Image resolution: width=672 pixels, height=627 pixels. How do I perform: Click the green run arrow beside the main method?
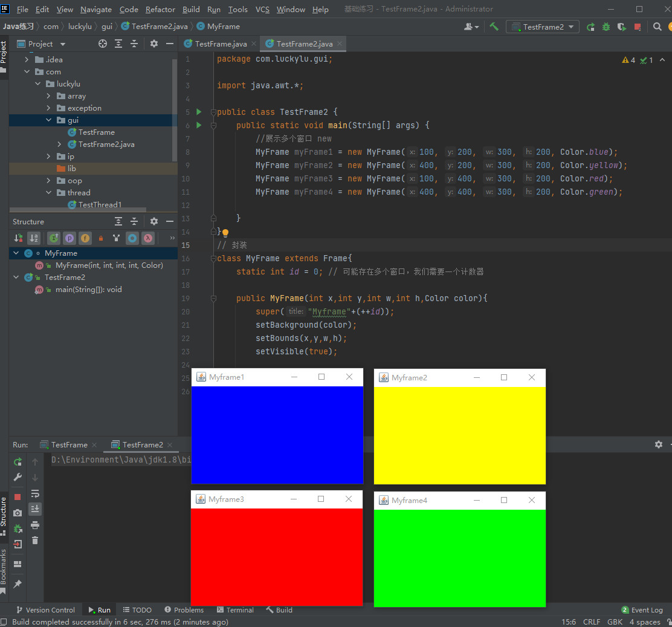[x=198, y=125]
